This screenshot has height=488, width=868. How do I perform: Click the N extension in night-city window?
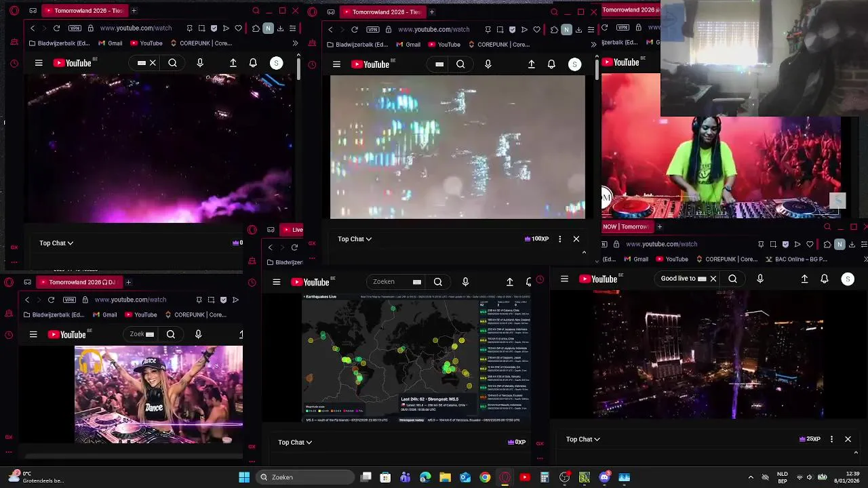[840, 244]
